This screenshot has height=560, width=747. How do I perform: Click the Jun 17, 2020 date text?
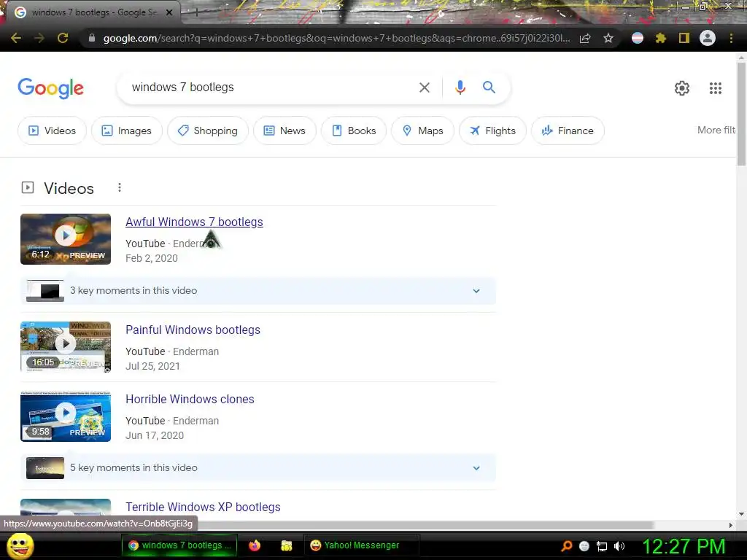(x=155, y=435)
